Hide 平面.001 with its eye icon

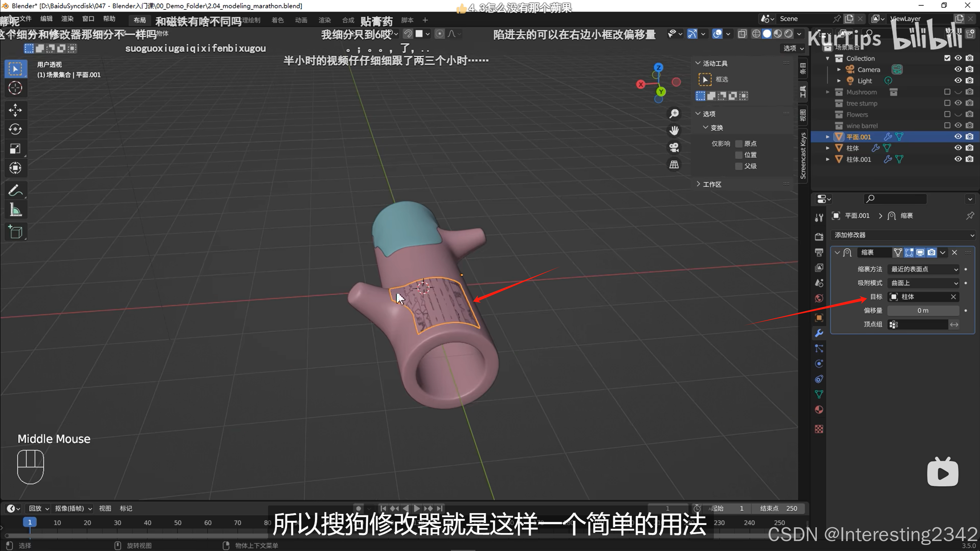pyautogui.click(x=958, y=137)
